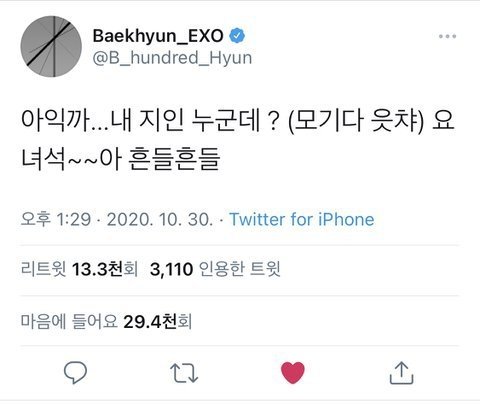This screenshot has height=404, width=480.
Task: Unlike the tweet with the red heart
Action: tap(293, 372)
